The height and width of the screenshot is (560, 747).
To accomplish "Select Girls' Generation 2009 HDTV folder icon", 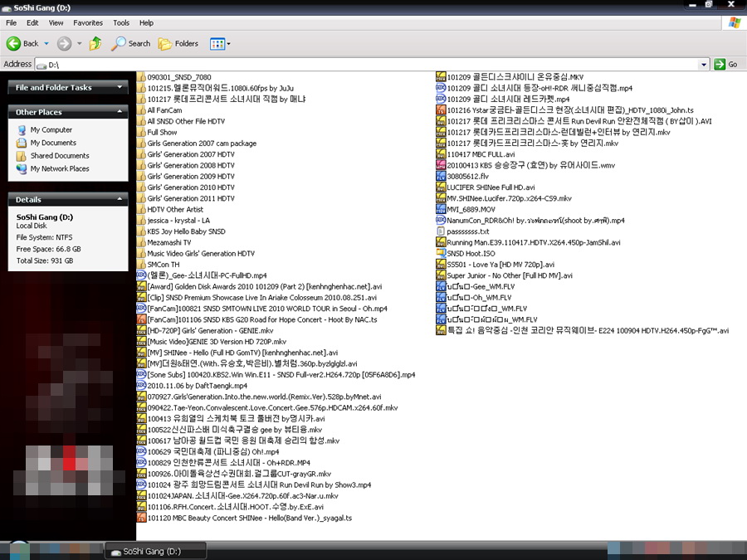I will (x=141, y=176).
